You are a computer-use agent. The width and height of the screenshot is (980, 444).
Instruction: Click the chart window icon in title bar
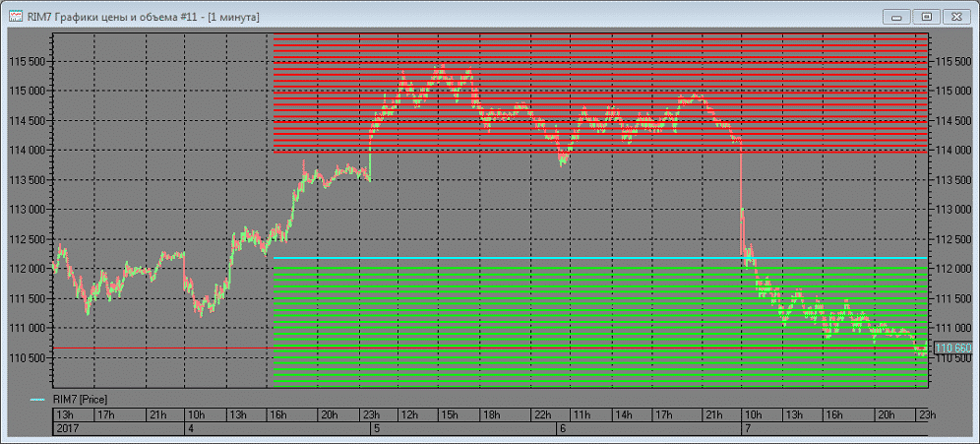[16, 16]
